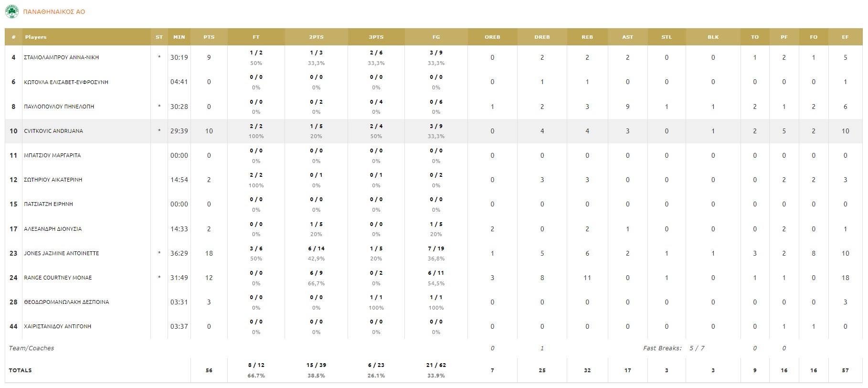Screen dimensions: 868x388
Task: Click the BLK column header
Action: pos(713,37)
